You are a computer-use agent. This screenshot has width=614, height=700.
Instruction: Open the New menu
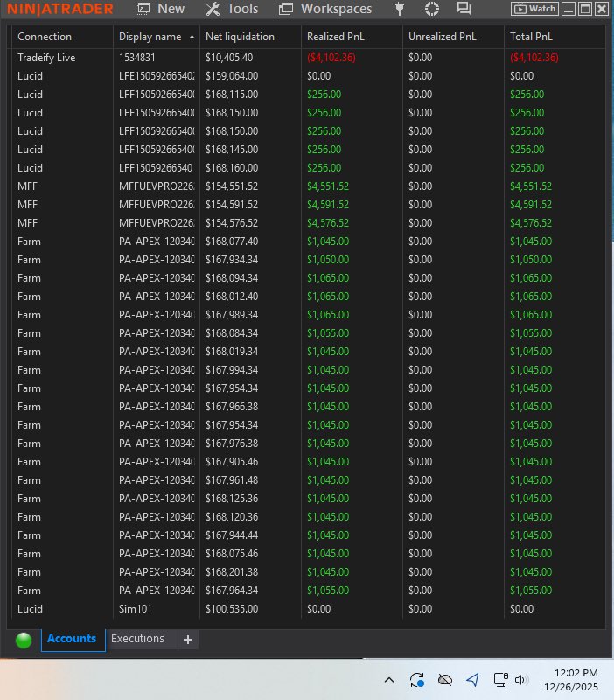click(x=160, y=9)
